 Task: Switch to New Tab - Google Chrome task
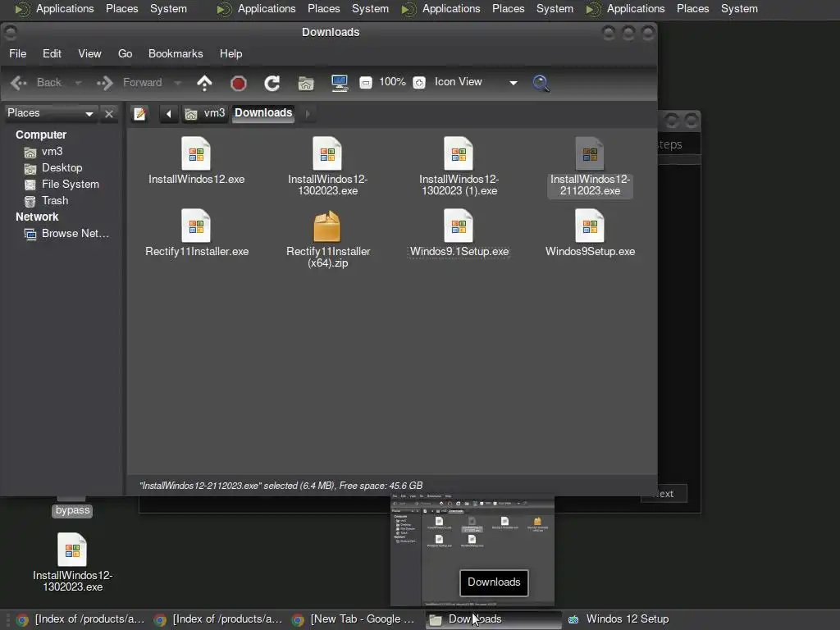pyautogui.click(x=355, y=619)
